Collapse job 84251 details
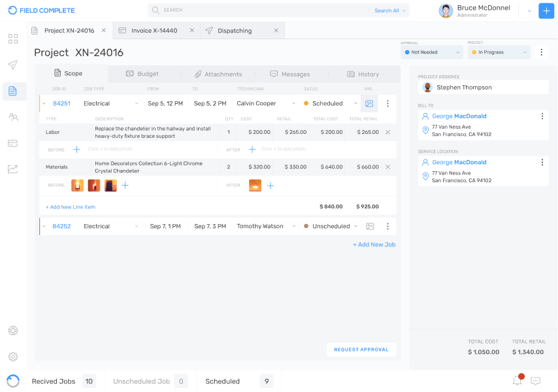This screenshot has height=392, width=558. click(x=44, y=103)
